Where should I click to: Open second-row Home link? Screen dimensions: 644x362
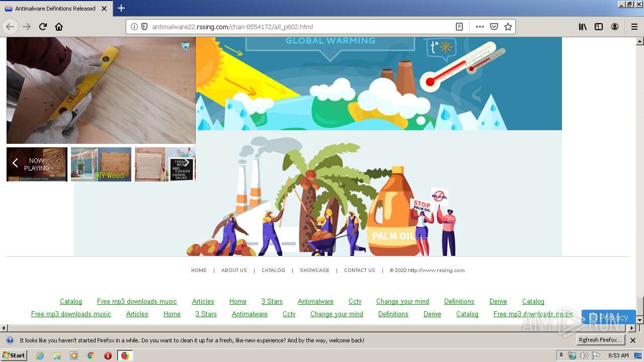point(172,314)
